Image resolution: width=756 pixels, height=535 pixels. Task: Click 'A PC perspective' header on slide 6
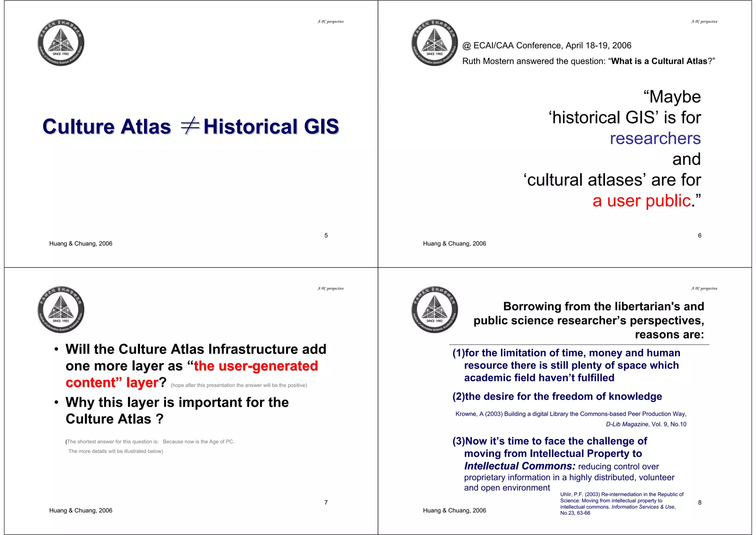point(704,22)
